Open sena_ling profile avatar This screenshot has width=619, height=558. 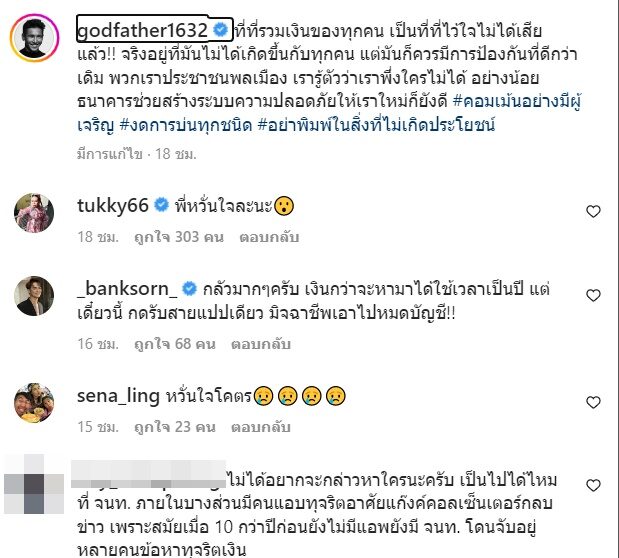click(x=34, y=402)
